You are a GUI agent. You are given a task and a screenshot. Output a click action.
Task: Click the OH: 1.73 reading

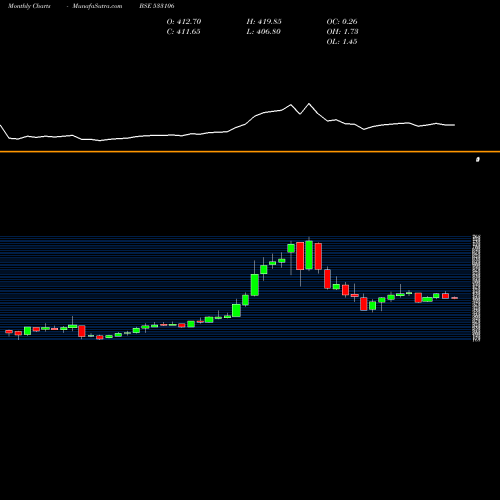click(342, 32)
